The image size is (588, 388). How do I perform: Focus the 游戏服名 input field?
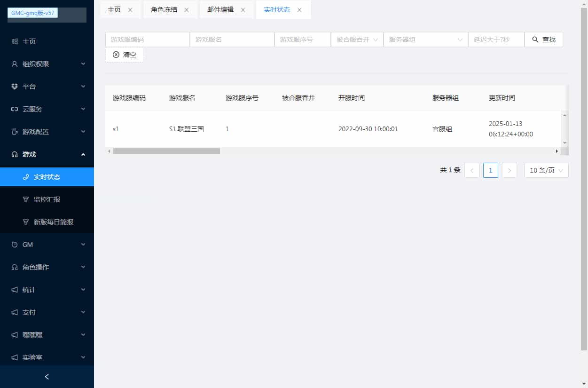coord(232,40)
